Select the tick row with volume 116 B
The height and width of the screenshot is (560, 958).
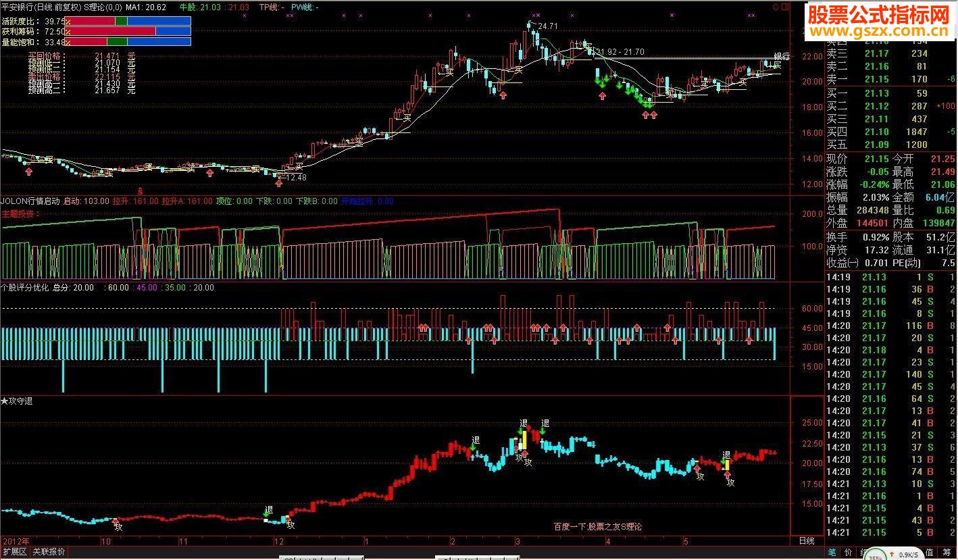coord(890,326)
